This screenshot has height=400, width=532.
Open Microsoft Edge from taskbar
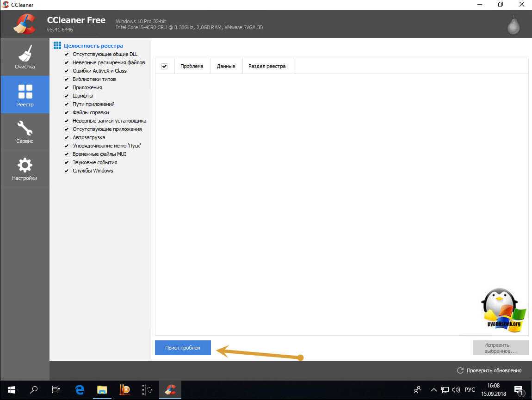point(80,389)
